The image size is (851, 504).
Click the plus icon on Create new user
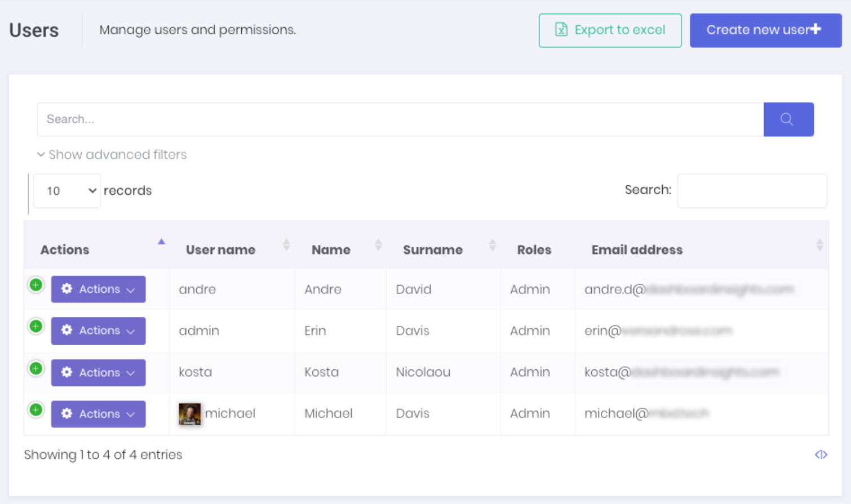(x=816, y=30)
